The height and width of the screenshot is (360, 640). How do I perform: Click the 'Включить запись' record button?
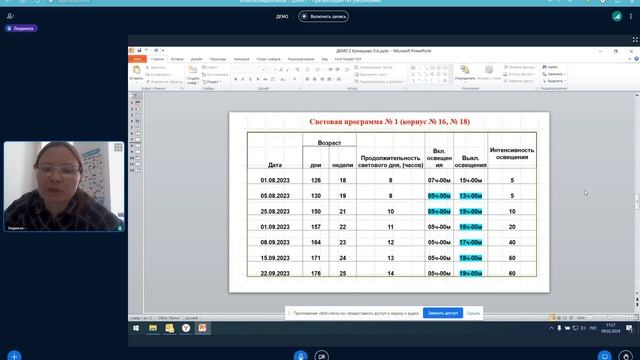pyautogui.click(x=323, y=17)
